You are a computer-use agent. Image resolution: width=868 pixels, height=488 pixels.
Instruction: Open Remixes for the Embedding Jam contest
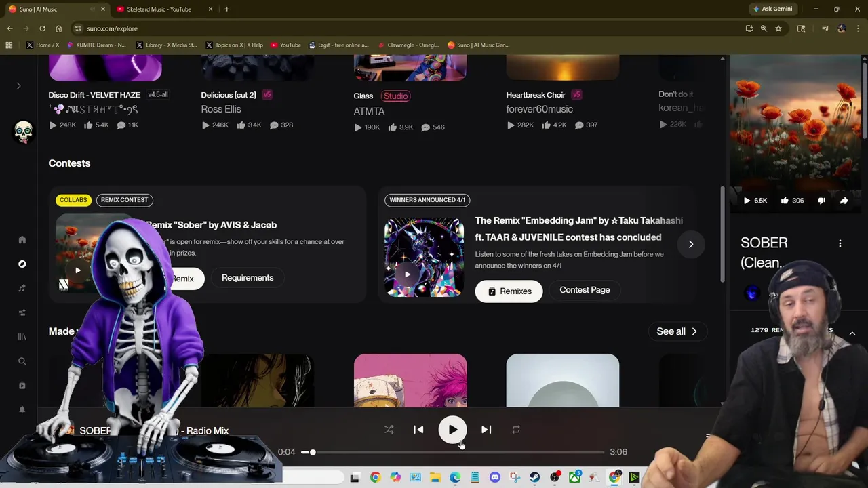click(x=509, y=291)
